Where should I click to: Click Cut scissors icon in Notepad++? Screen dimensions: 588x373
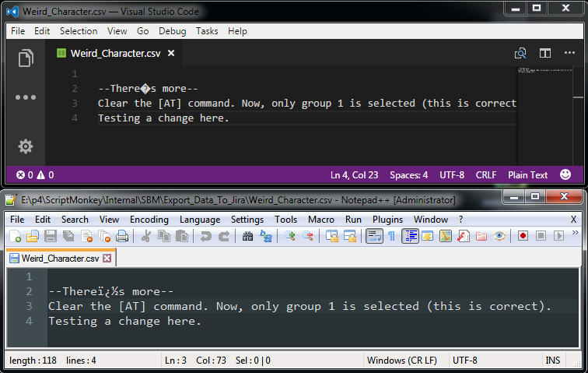coord(146,236)
